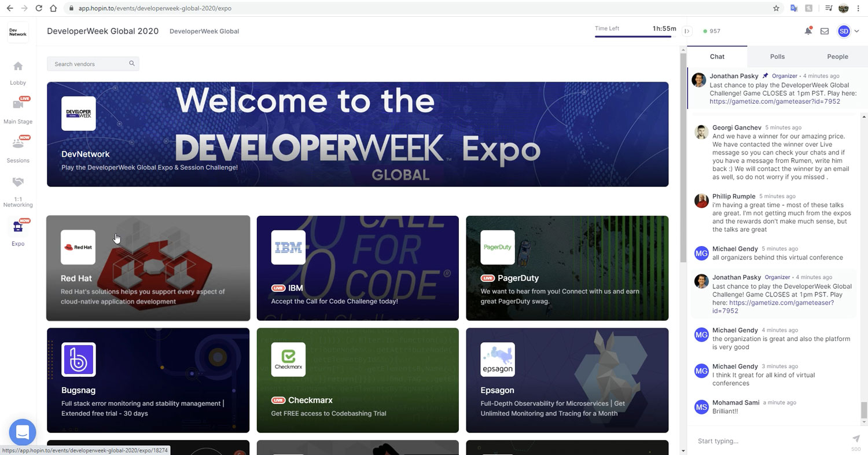Open 1:1 Networking from sidebar
The image size is (868, 455).
(18, 192)
